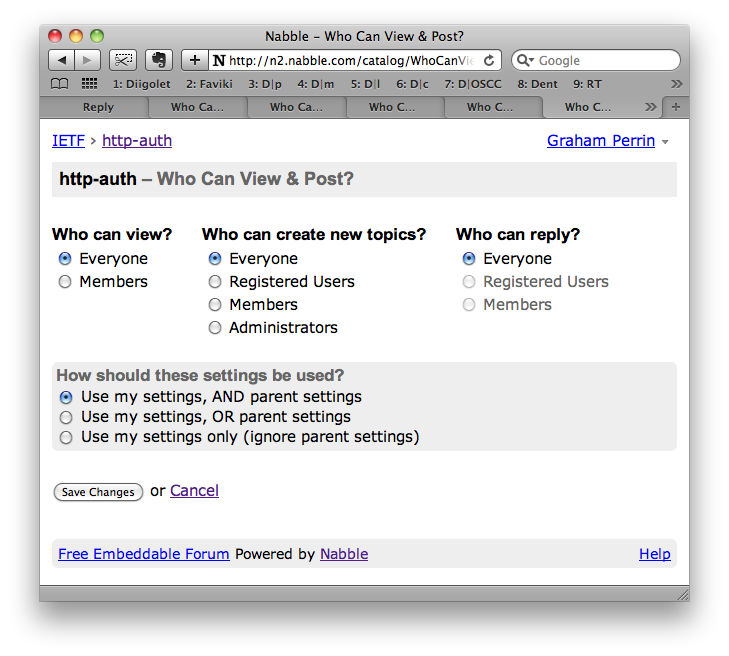Open the Help link in footer
Screen dimensions: 729x656
point(655,554)
